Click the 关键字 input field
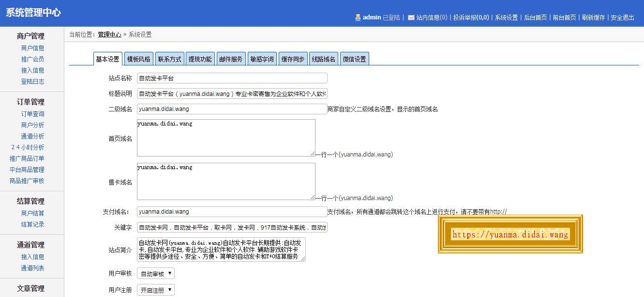644x297 pixels. pos(232,227)
